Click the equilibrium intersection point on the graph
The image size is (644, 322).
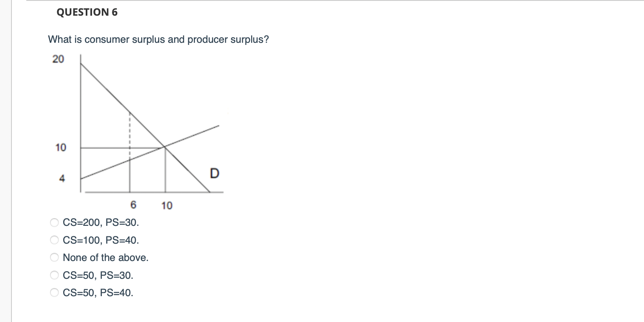pos(165,147)
